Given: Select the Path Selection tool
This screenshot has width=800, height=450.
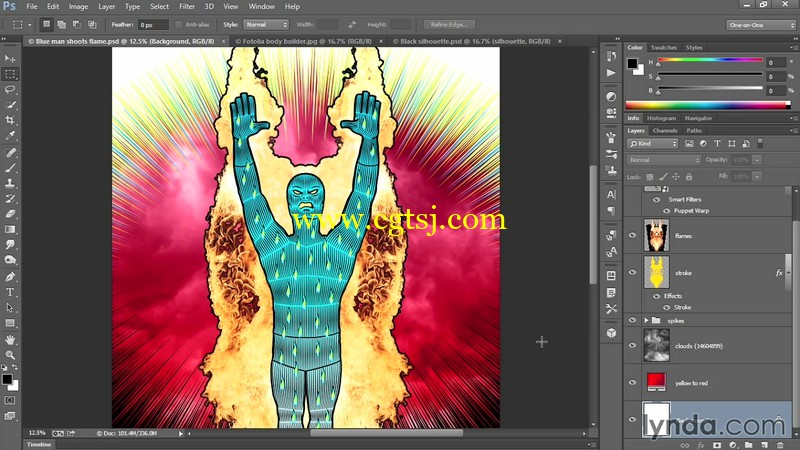Looking at the screenshot, I should click(x=10, y=308).
